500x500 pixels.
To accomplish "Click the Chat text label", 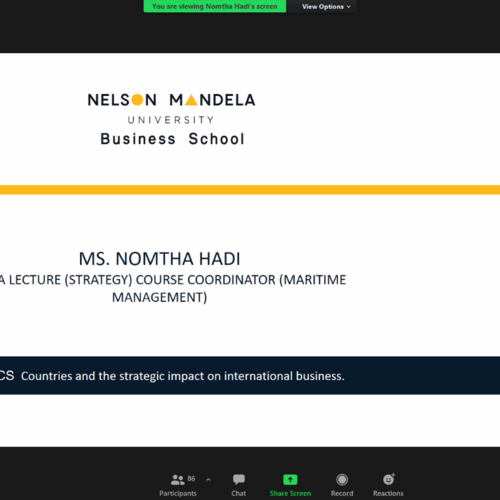I will coord(239,493).
